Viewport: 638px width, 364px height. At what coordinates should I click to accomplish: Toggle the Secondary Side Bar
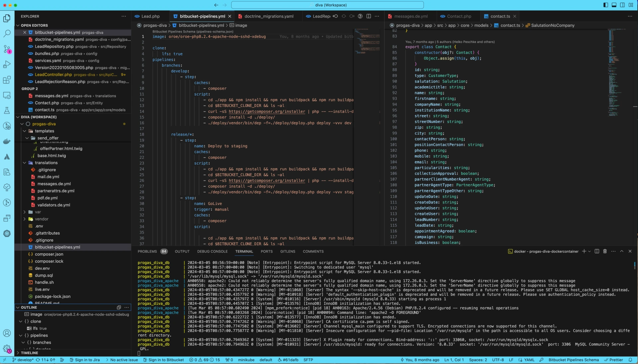[622, 5]
